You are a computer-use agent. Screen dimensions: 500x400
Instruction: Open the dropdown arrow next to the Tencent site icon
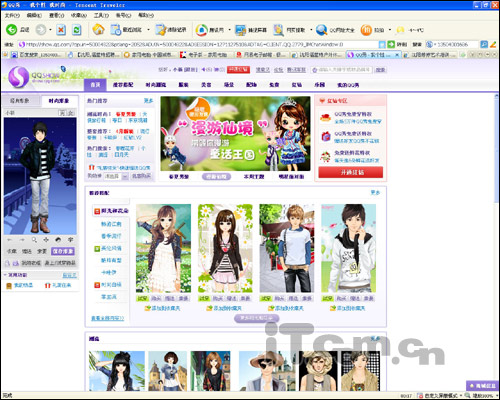(x=229, y=30)
